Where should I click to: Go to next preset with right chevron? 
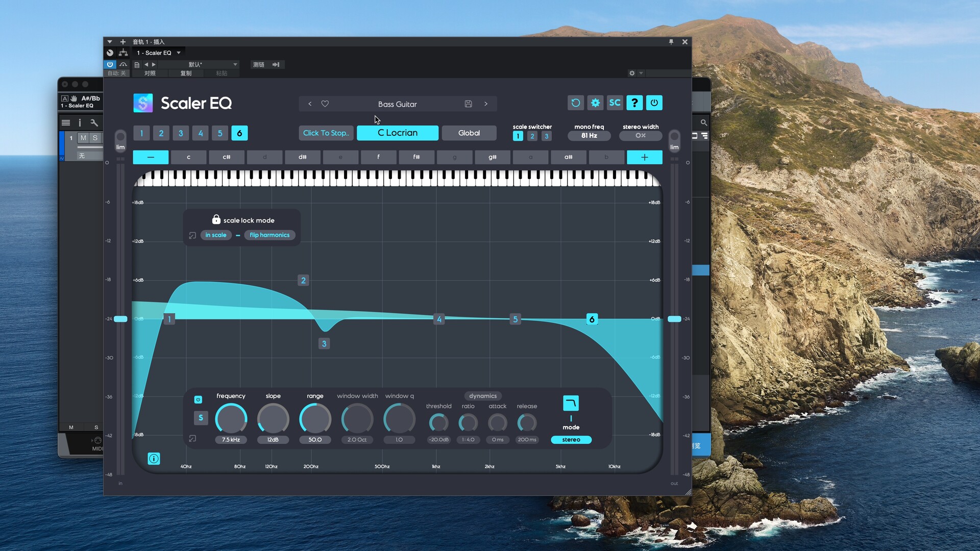point(486,104)
